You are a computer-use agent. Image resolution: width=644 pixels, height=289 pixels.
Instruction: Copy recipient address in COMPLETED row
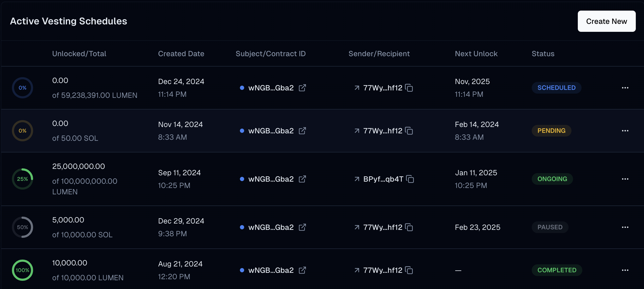tap(409, 270)
